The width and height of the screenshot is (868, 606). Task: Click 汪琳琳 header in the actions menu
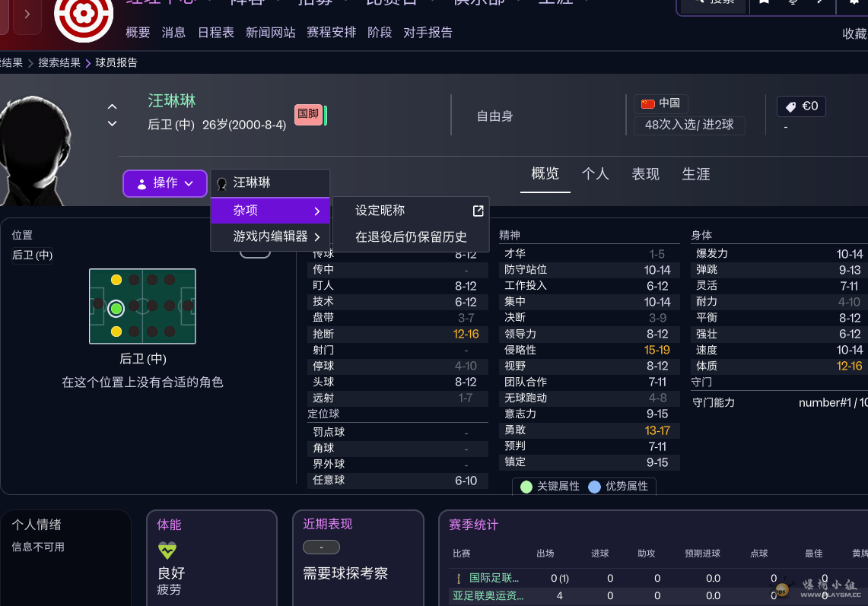tap(270, 182)
